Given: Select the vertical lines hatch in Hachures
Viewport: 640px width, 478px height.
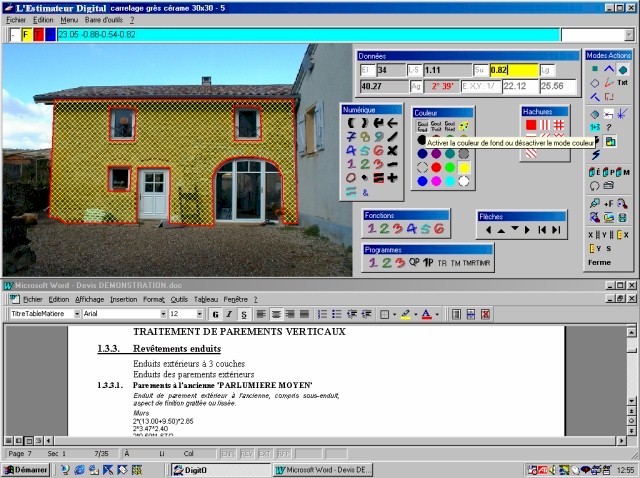Looking at the screenshot, I should pyautogui.click(x=545, y=125).
